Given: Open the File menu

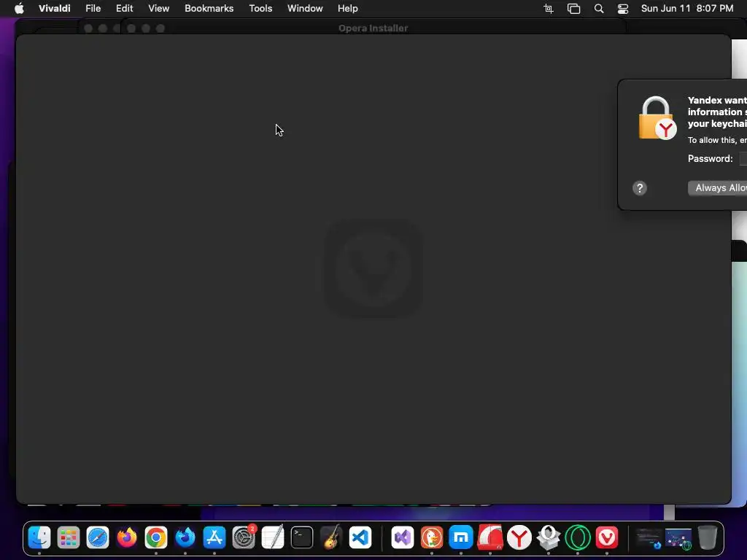Looking at the screenshot, I should tap(93, 9).
